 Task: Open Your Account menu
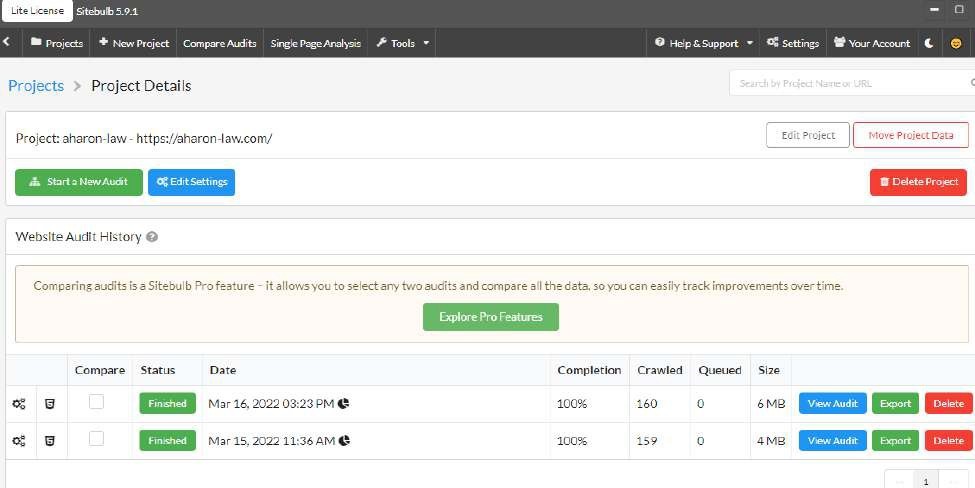872,43
